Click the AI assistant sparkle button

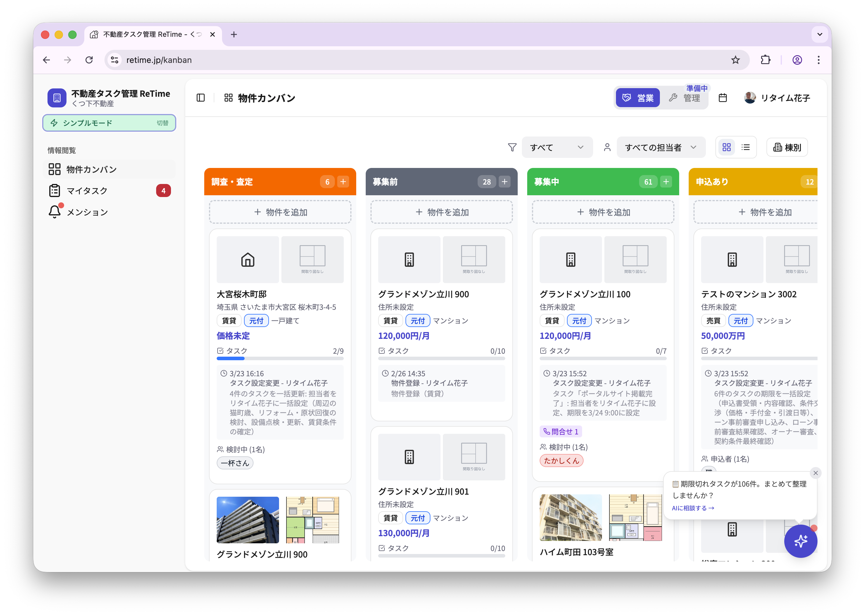pyautogui.click(x=801, y=541)
